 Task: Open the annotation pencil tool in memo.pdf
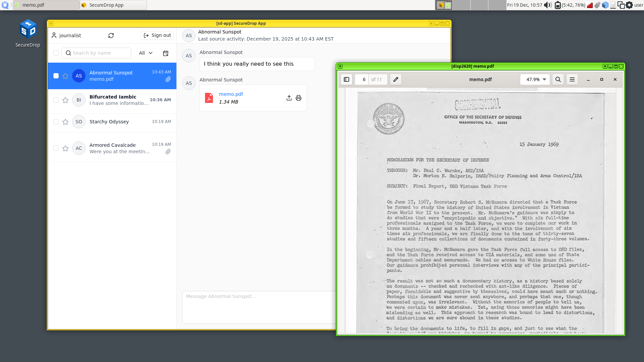pyautogui.click(x=395, y=79)
